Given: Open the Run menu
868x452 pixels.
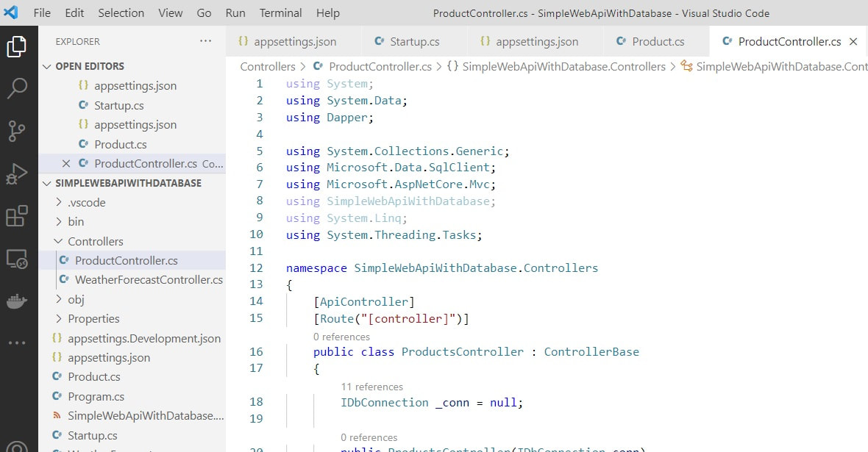Looking at the screenshot, I should tap(235, 12).
